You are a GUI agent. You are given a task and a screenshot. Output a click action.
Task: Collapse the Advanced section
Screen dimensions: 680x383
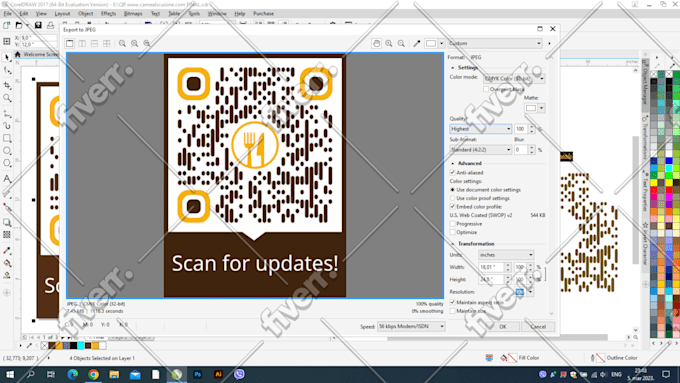[x=453, y=164]
